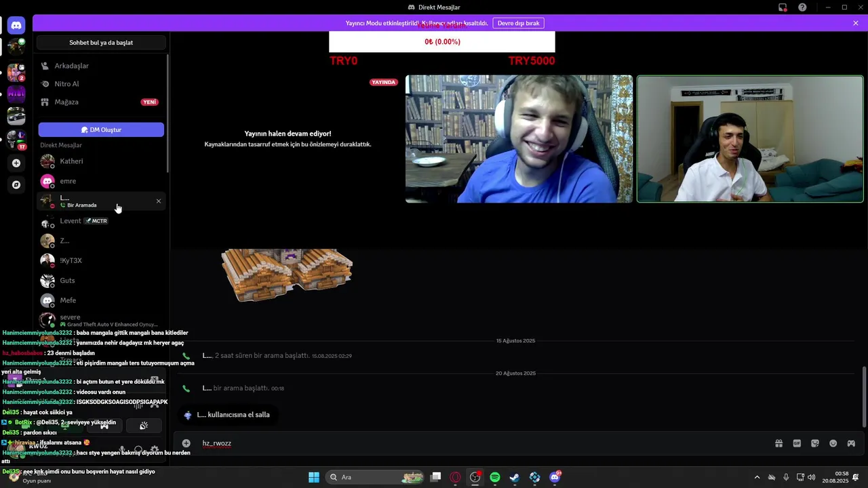This screenshot has height=488, width=868.
Task: Open Arkadaşlar friends page
Action: 101,66
